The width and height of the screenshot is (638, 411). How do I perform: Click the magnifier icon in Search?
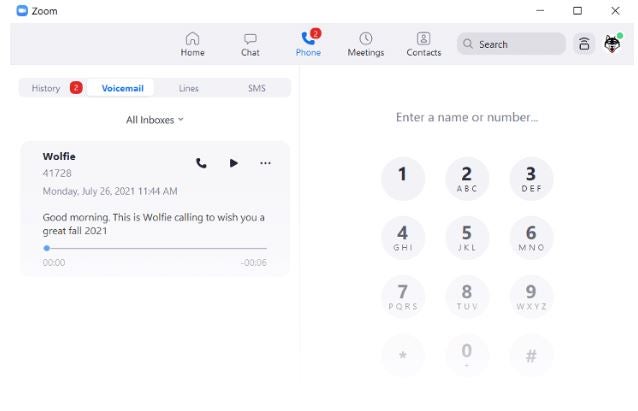pos(468,44)
